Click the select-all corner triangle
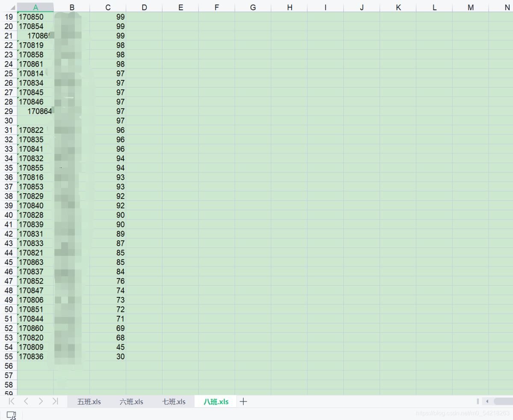This screenshot has width=513, height=420. pyautogui.click(x=13, y=8)
